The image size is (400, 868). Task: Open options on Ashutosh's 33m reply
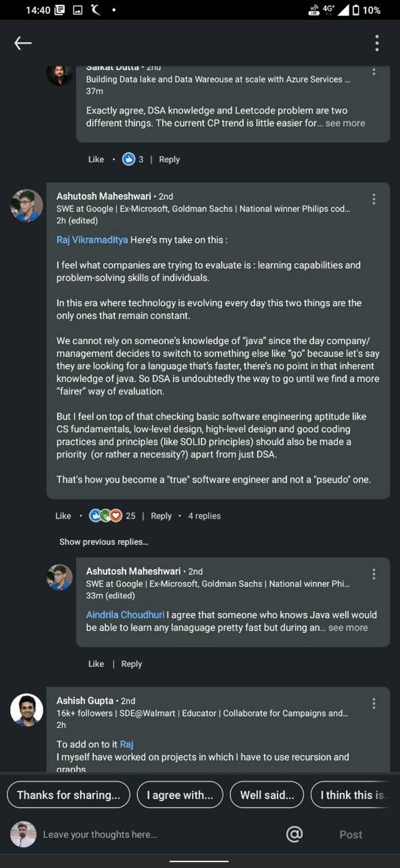click(374, 574)
